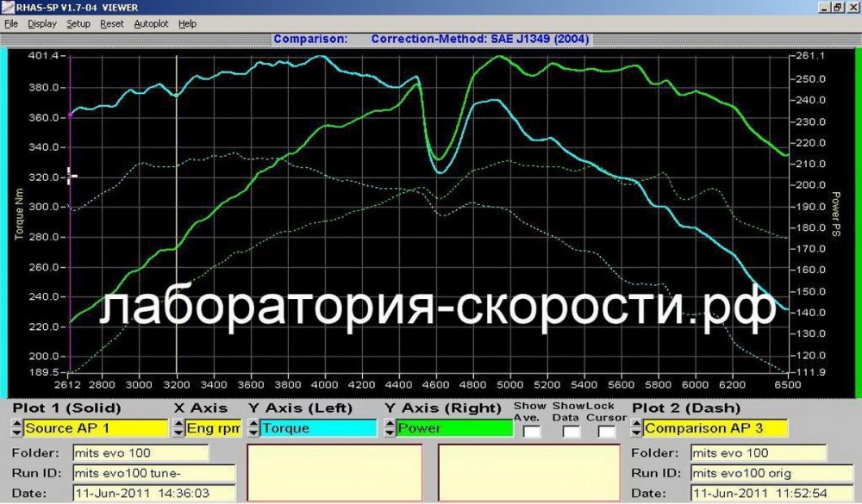Click the Plot 1 Run ID field
Viewport: 862px width, 504px height.
point(153,473)
